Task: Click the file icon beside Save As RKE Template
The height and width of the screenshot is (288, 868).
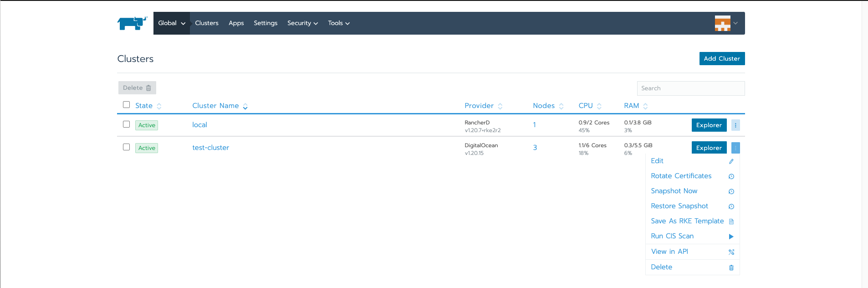Action: (731, 221)
